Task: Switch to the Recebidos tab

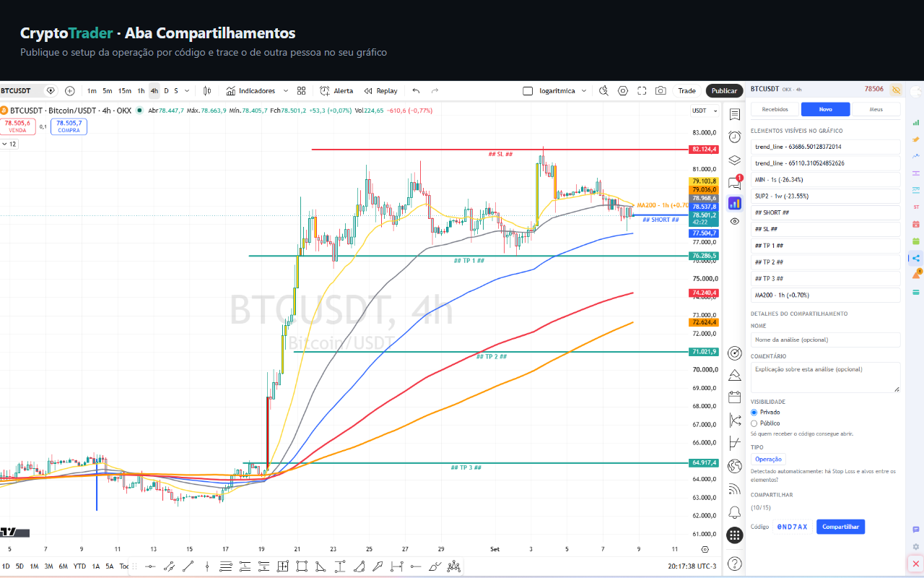Action: click(776, 109)
